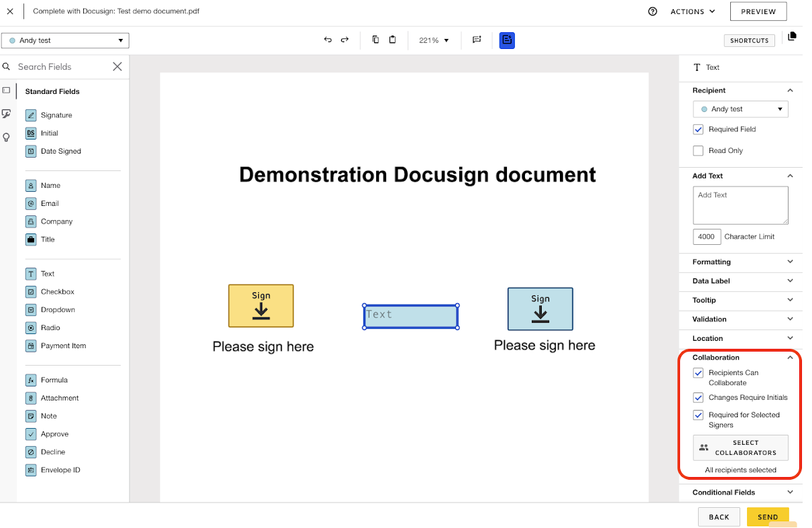
Task: Select the Envelope ID field icon
Action: coord(31,470)
